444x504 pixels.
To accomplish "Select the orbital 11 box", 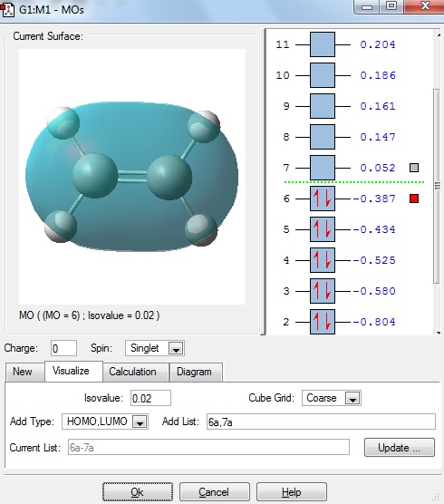I will click(323, 44).
